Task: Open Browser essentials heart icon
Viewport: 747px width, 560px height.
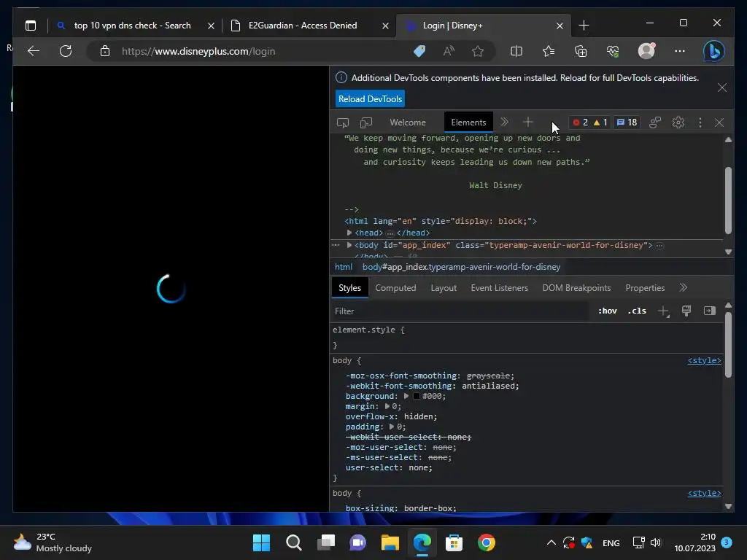Action: click(613, 51)
